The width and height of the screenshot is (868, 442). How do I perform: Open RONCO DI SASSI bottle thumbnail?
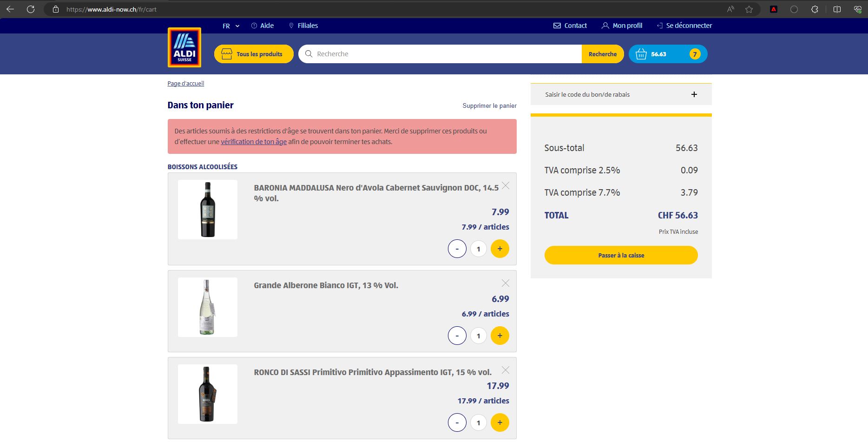point(208,394)
